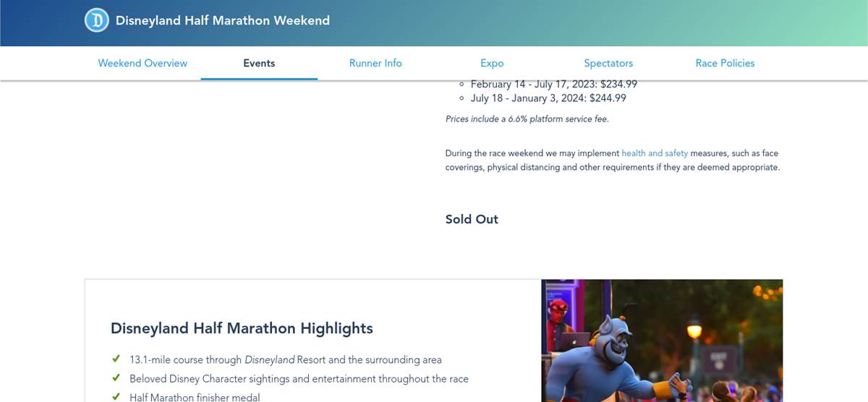Switch to the Runner Info tab
This screenshot has height=402, width=868.
point(375,63)
